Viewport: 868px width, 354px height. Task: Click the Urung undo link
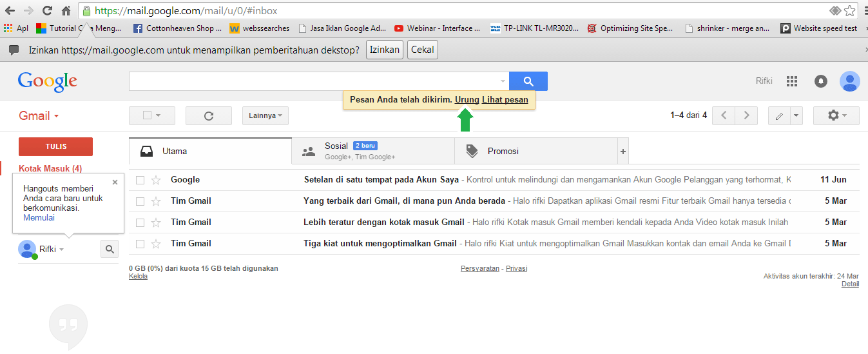pyautogui.click(x=467, y=100)
